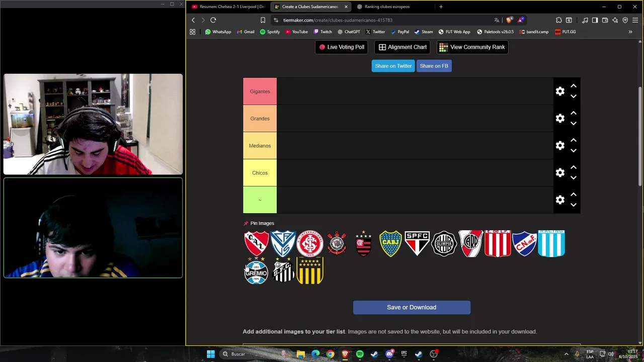Move Medianos tier up with arrow
The height and width of the screenshot is (362, 644).
tap(574, 141)
